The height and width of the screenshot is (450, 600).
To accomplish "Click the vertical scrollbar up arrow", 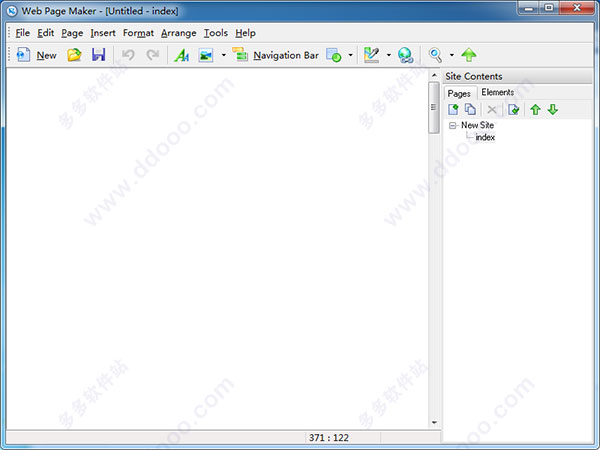I will point(434,75).
